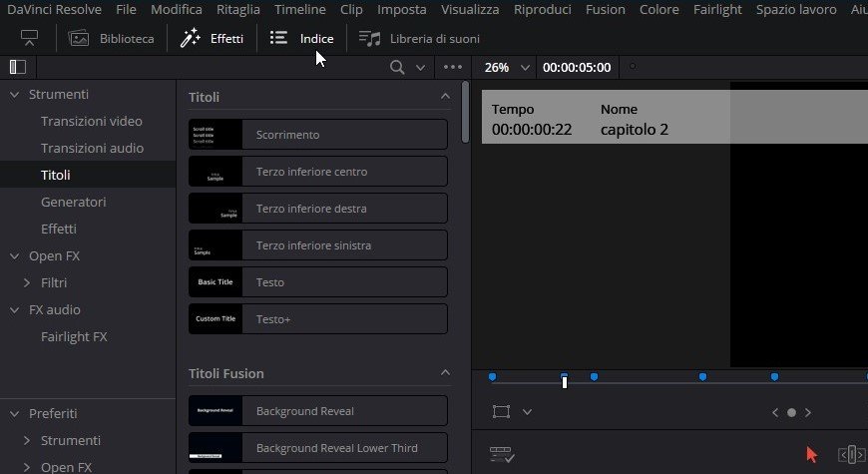Toggle the sidebar layout icon
Viewport: 868px width, 474px height.
click(x=18, y=67)
